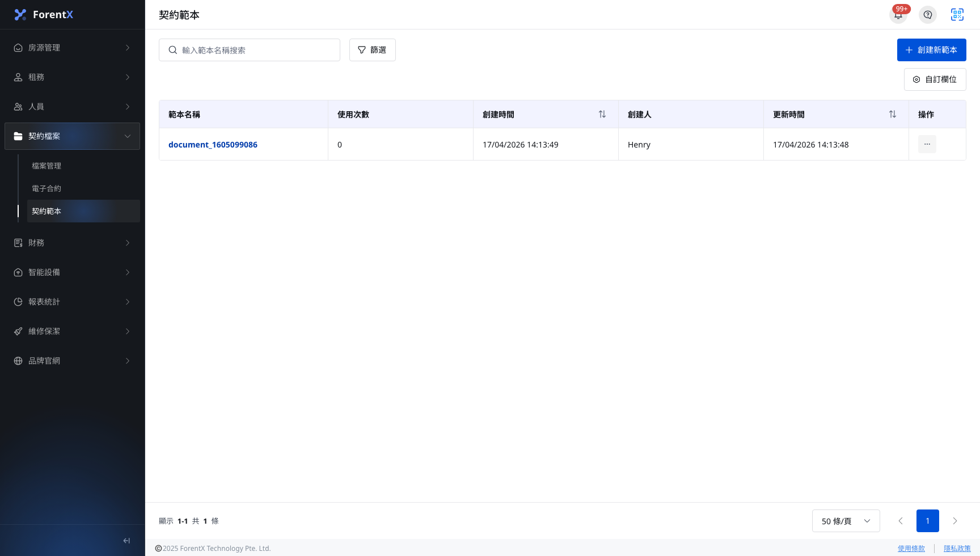Collapse the 契約檔案 menu chevron

point(128,136)
